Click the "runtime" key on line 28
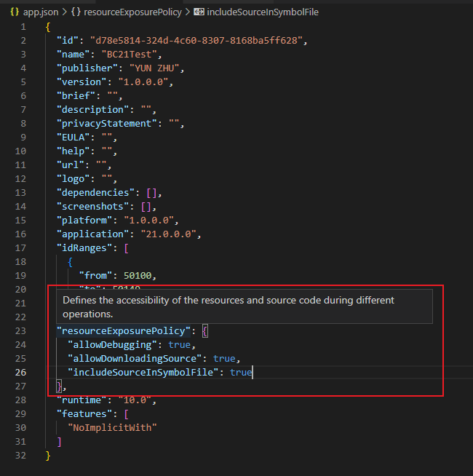Screen dimensions: 473x476 [x=82, y=400]
